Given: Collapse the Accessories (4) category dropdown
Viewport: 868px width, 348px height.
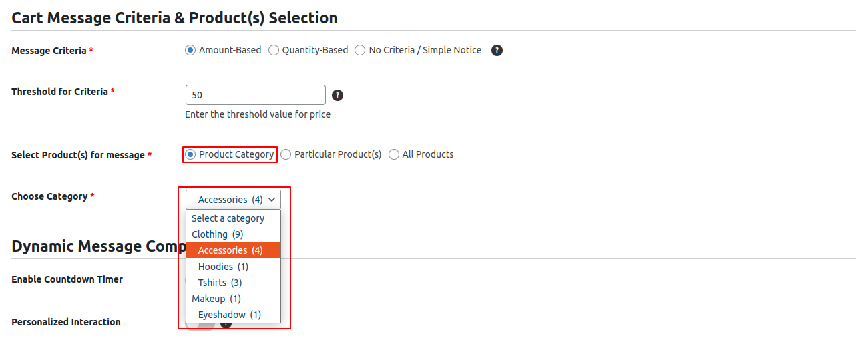Looking at the screenshot, I should 233,200.
